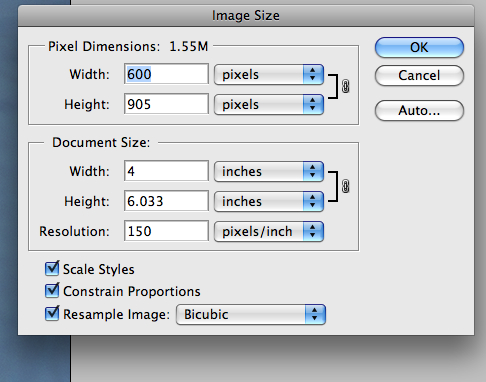Click the 'Document Size:' group label
486x382 pixels.
[x=101, y=143]
